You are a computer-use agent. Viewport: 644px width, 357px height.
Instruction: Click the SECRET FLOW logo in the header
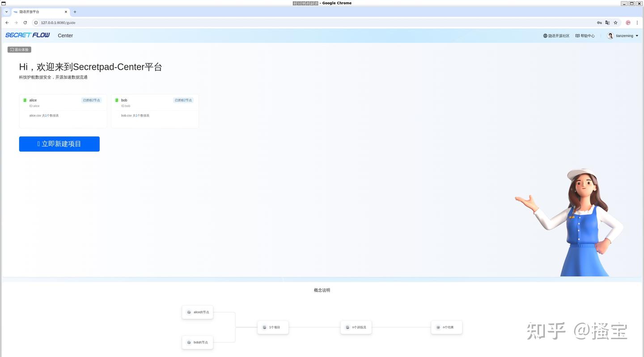pyautogui.click(x=27, y=35)
